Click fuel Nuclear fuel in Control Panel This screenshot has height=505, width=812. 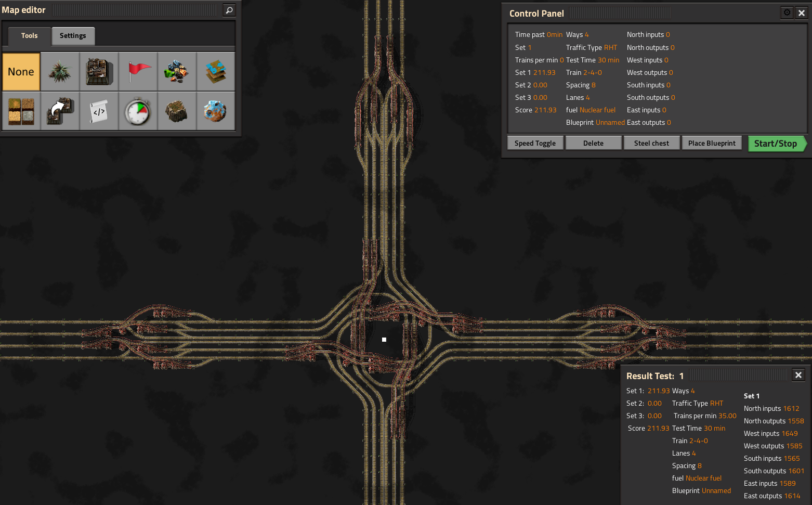(x=591, y=110)
